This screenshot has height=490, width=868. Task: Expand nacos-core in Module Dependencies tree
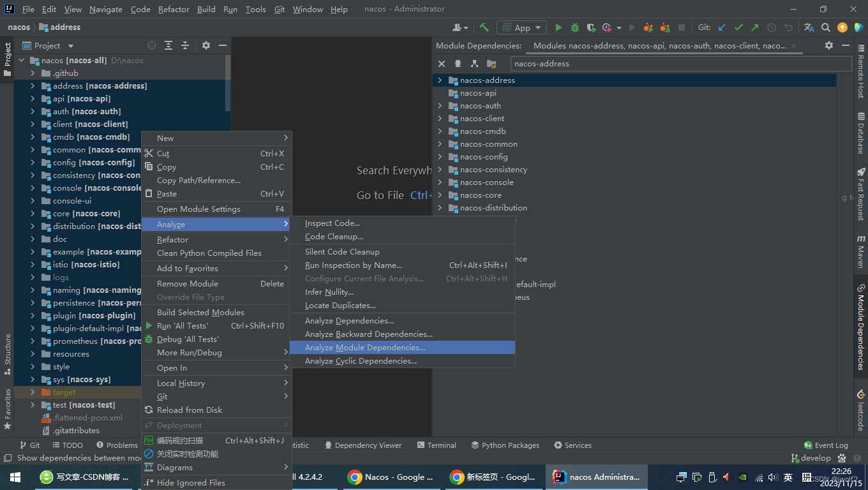pyautogui.click(x=440, y=195)
